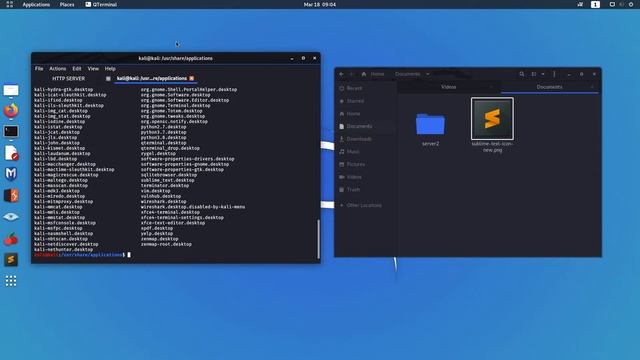Screen dimensions: 640x360
Task: Open the document icon with red badge in dock
Action: tap(11, 153)
